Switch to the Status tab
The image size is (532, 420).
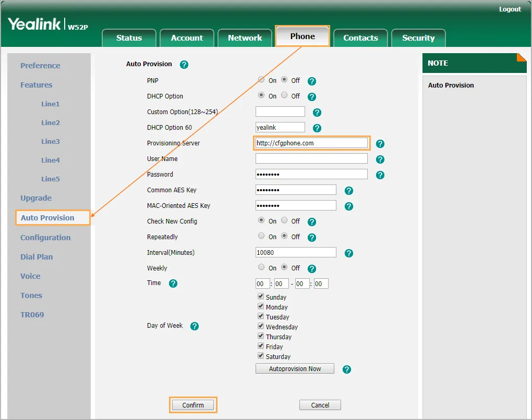[x=129, y=38]
